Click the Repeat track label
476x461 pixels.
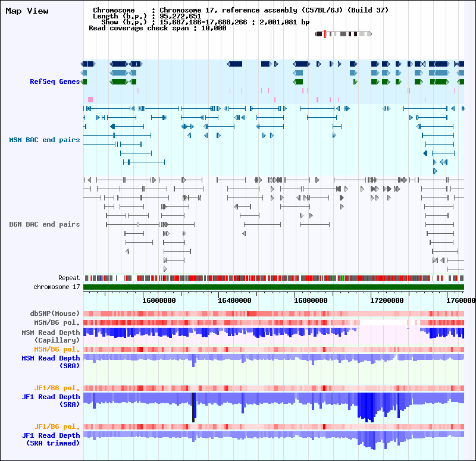(69, 278)
